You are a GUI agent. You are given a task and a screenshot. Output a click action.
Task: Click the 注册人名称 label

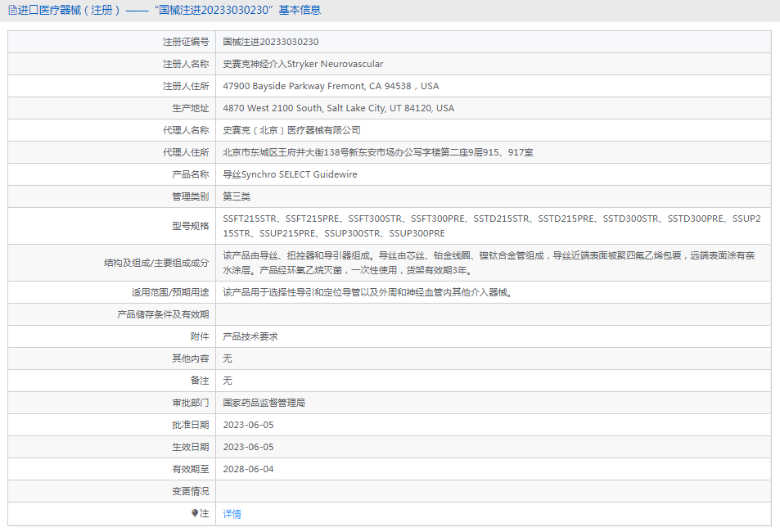tap(186, 64)
